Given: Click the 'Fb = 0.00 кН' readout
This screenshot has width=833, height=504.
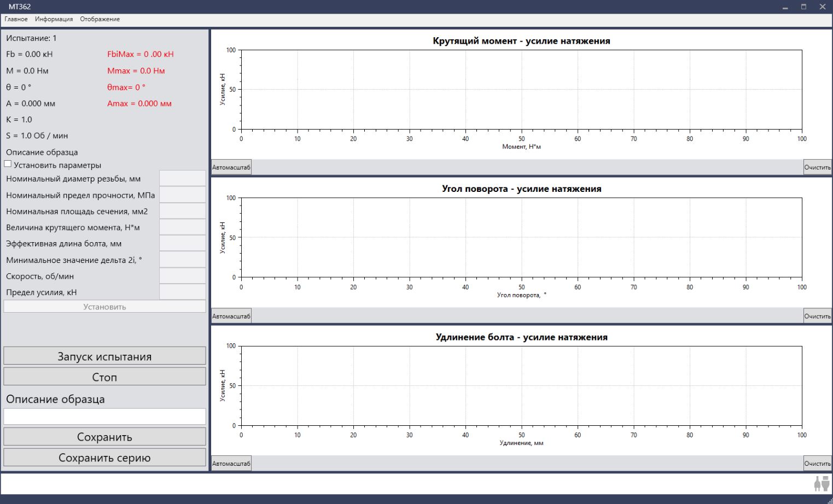Looking at the screenshot, I should click(x=30, y=54).
